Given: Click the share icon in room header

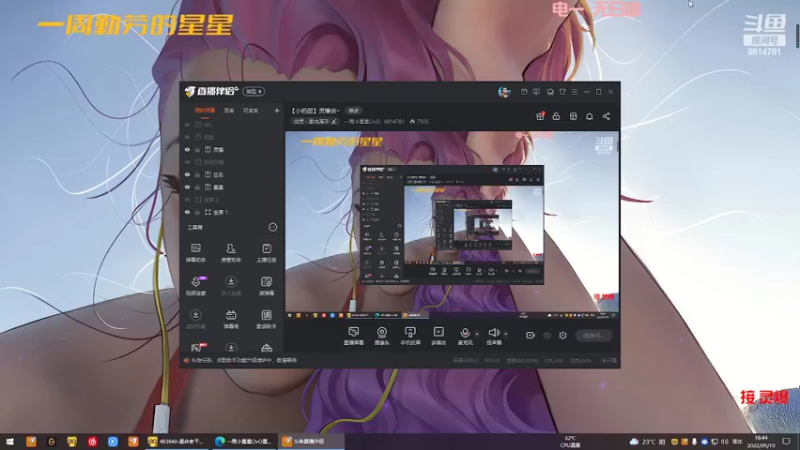Looking at the screenshot, I should [x=606, y=116].
